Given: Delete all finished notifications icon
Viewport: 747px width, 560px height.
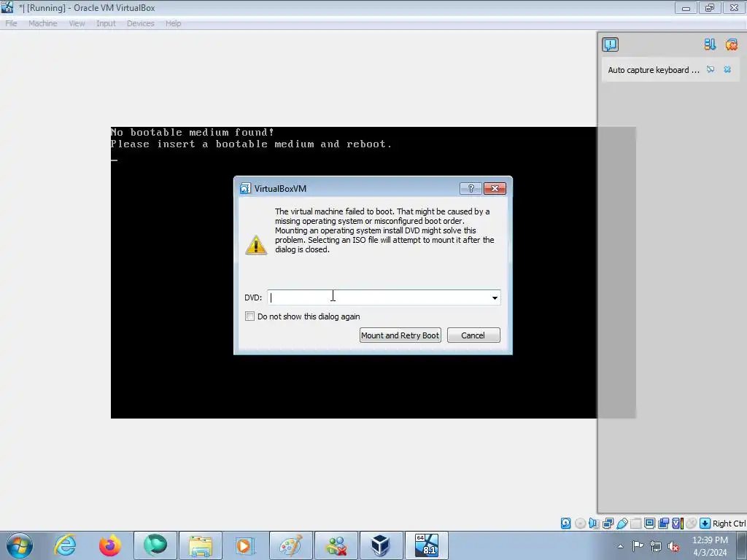Looking at the screenshot, I should point(732,44).
